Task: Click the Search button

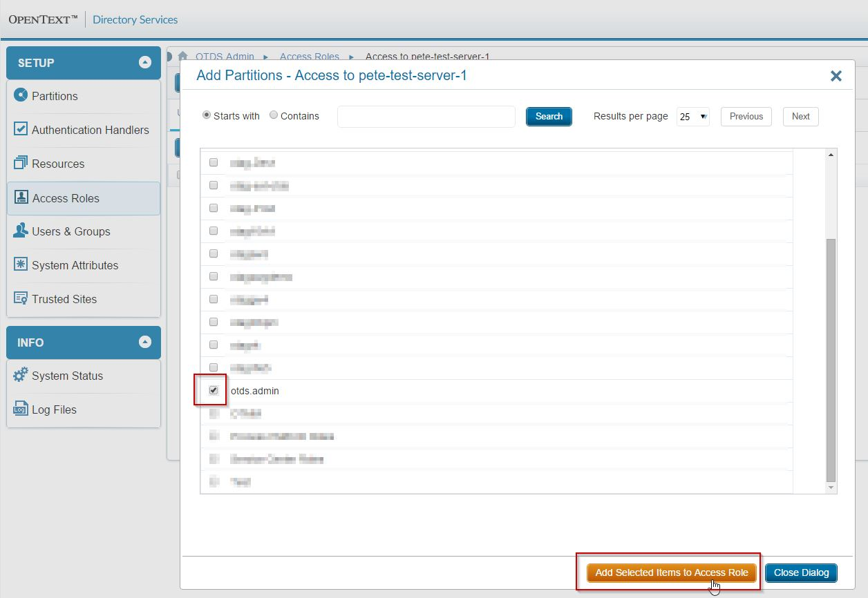Action: pyautogui.click(x=549, y=116)
